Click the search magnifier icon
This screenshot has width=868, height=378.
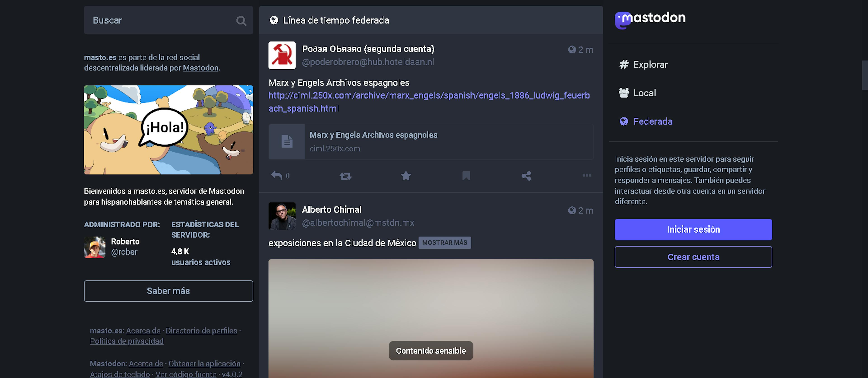tap(241, 21)
